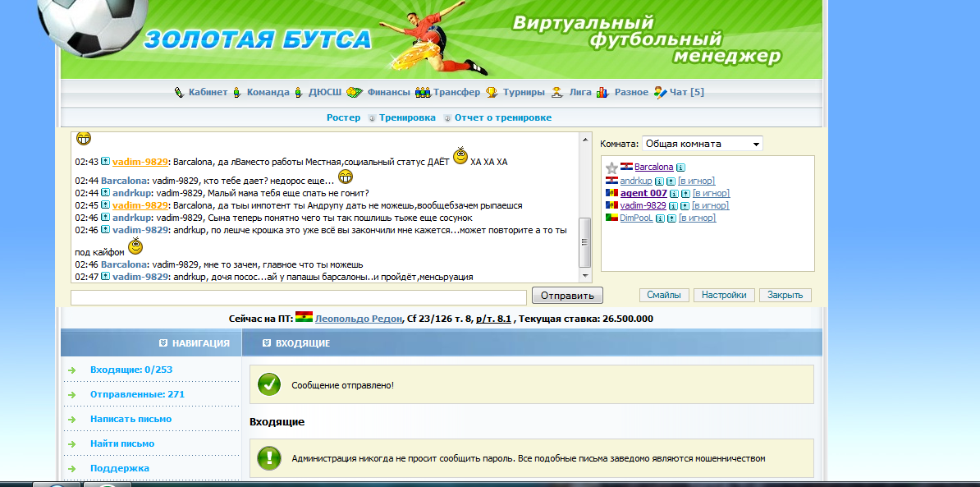Click the bar chart icon beside Разное
Screen dimensions: 980x487
click(x=603, y=93)
